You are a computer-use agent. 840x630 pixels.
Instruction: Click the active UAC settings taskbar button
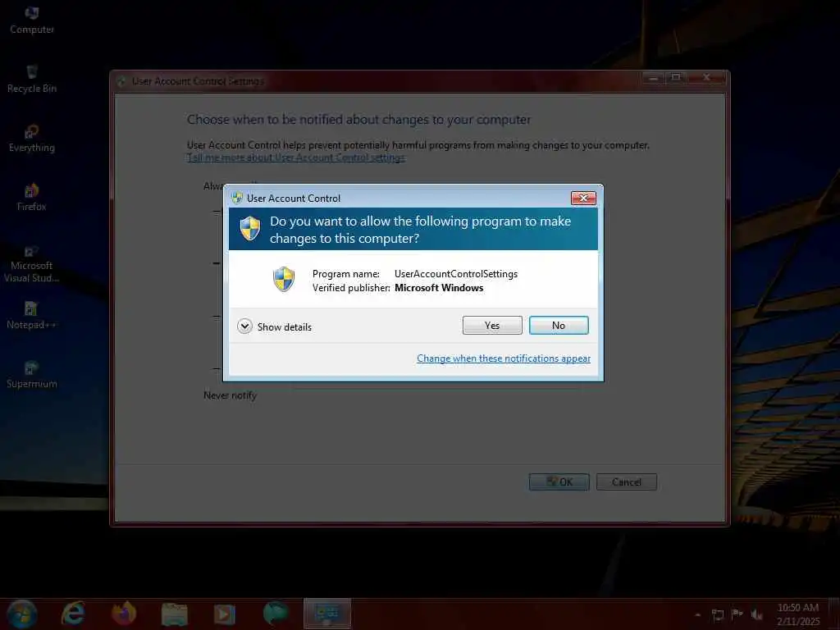pyautogui.click(x=327, y=614)
